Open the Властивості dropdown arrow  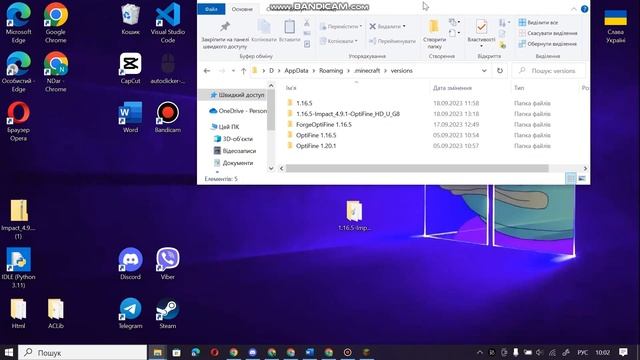[x=481, y=46]
